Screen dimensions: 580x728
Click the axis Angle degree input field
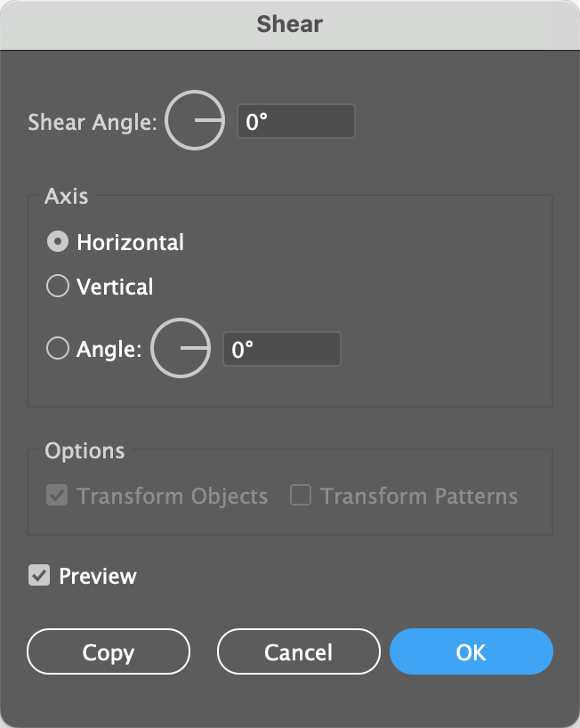[281, 349]
